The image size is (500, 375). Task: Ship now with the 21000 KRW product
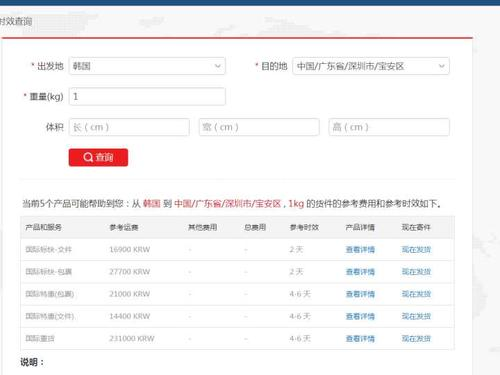click(416, 294)
